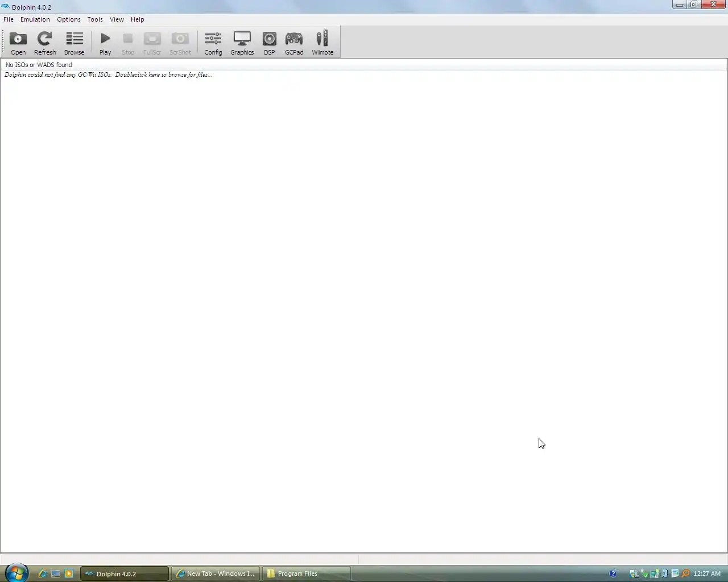Click the Open toolbar icon

(18, 43)
